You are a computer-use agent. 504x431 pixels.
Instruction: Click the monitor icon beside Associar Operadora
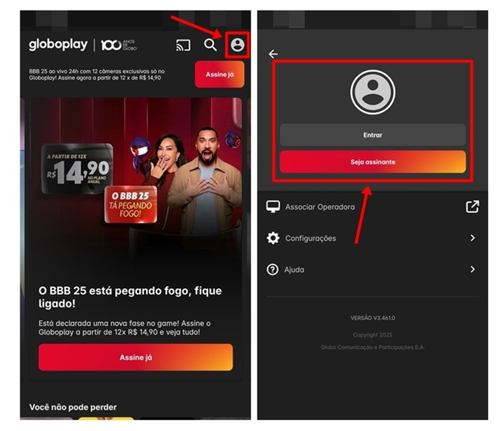273,207
